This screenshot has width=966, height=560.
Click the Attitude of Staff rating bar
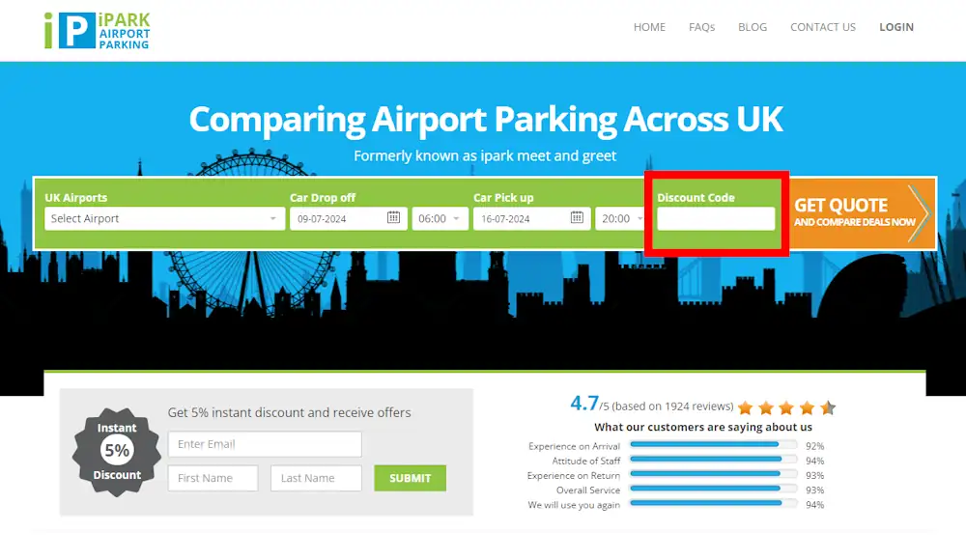713,459
